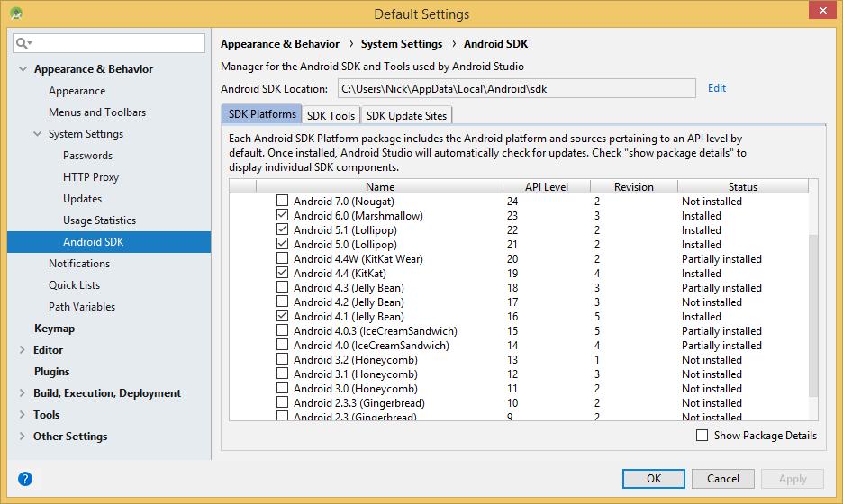The image size is (843, 504).
Task: Click API level 10 cell for Gingerbread 2.3.3
Action: [512, 403]
